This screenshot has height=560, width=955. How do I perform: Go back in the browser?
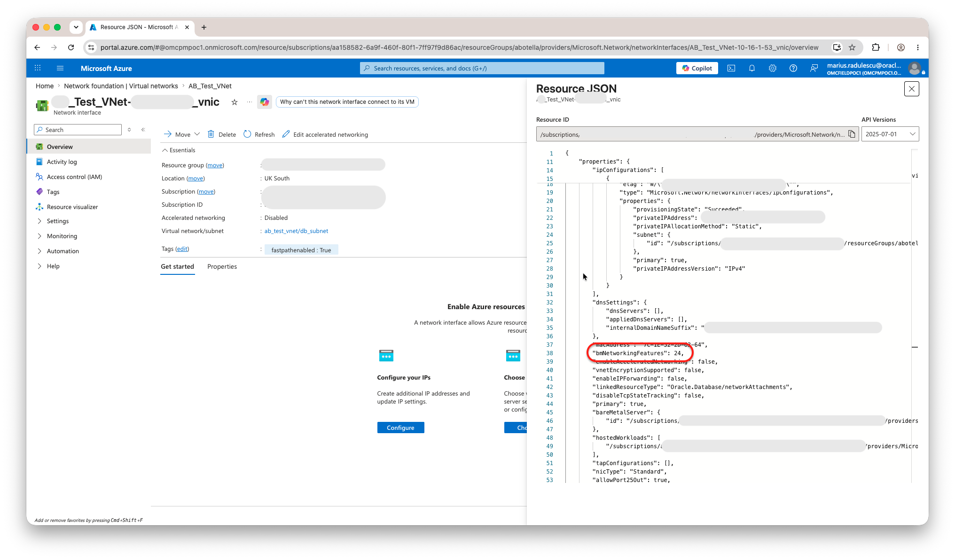click(x=38, y=47)
